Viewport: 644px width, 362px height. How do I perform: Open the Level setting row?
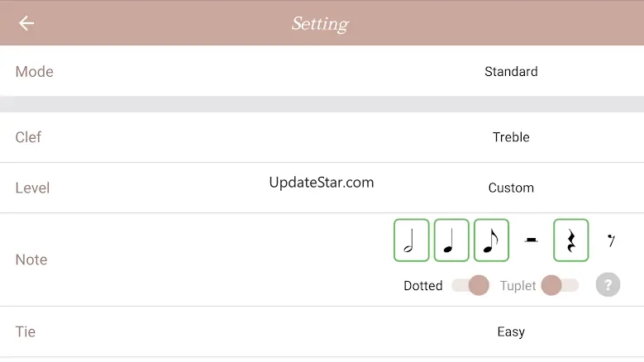[x=322, y=188]
